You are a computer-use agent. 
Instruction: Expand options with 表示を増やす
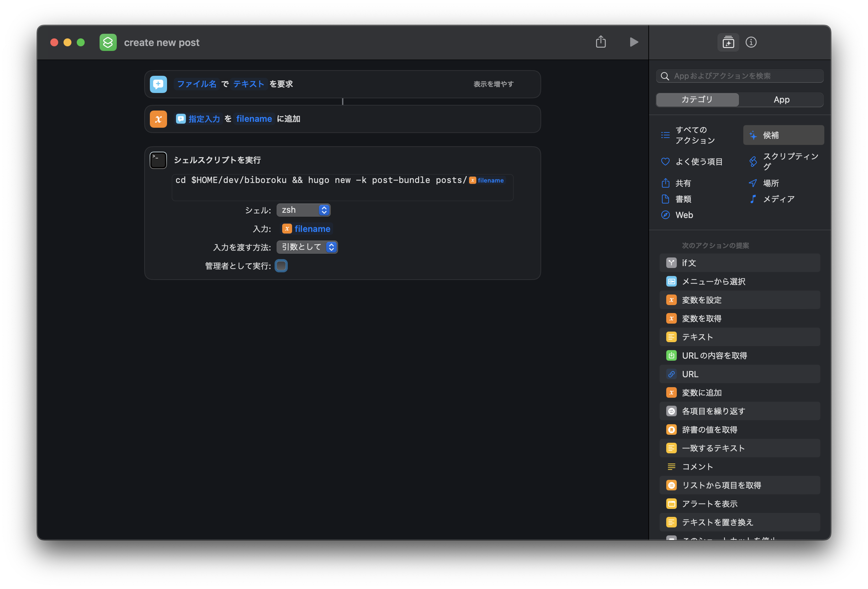[493, 84]
